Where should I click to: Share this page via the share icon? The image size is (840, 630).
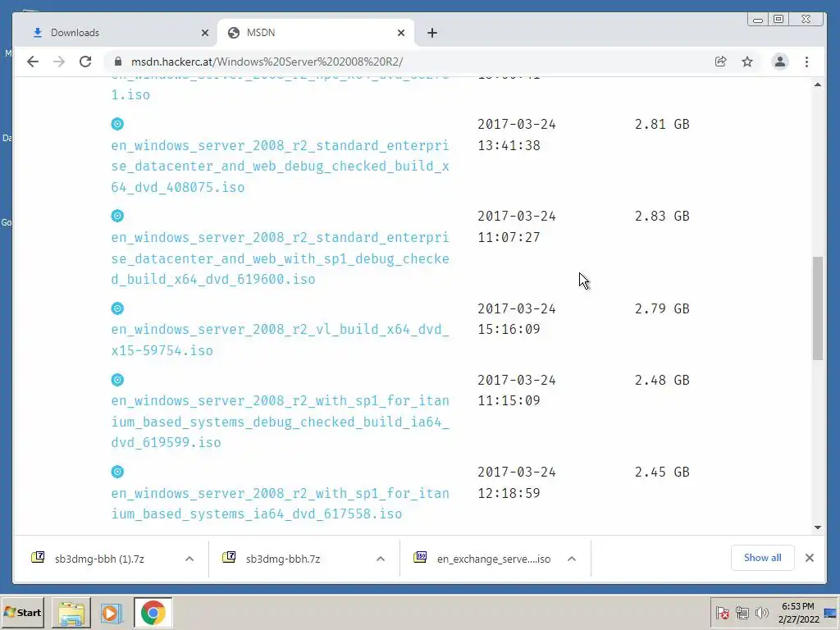720,62
